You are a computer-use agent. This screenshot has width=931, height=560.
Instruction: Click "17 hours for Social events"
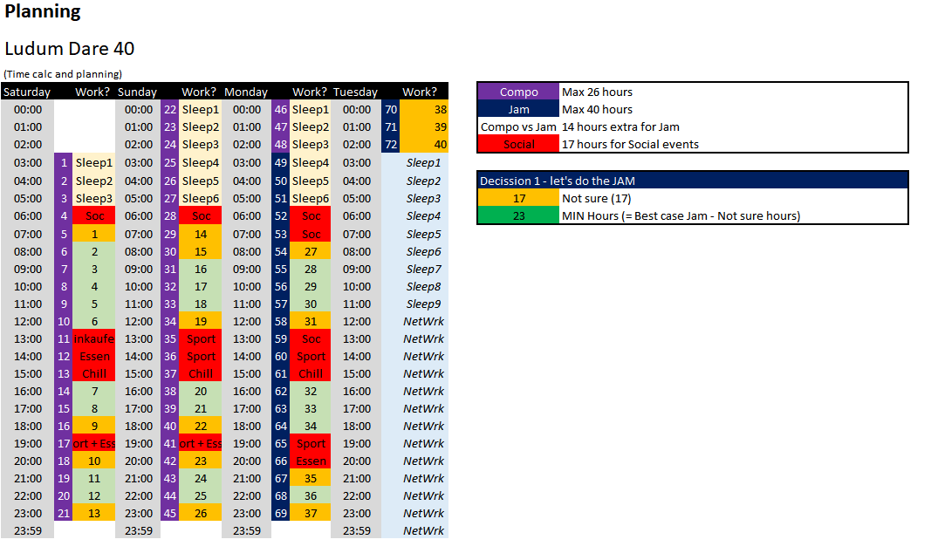[630, 144]
